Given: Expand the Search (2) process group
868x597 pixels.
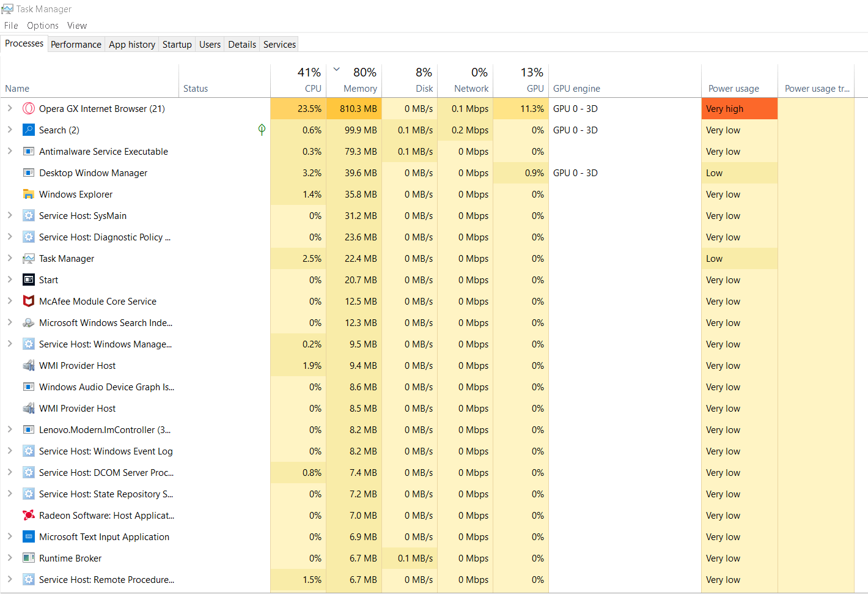Looking at the screenshot, I should point(10,130).
